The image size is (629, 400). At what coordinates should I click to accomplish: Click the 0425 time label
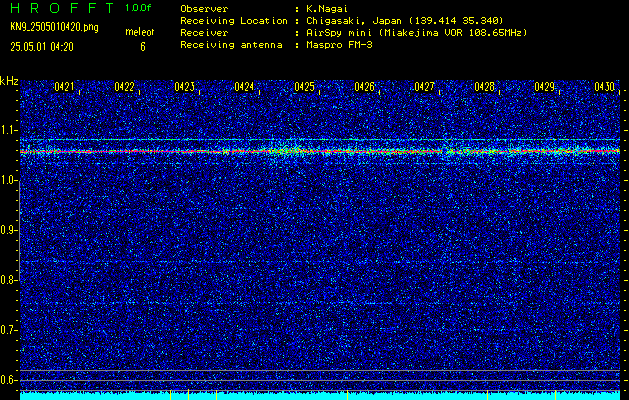tap(304, 87)
